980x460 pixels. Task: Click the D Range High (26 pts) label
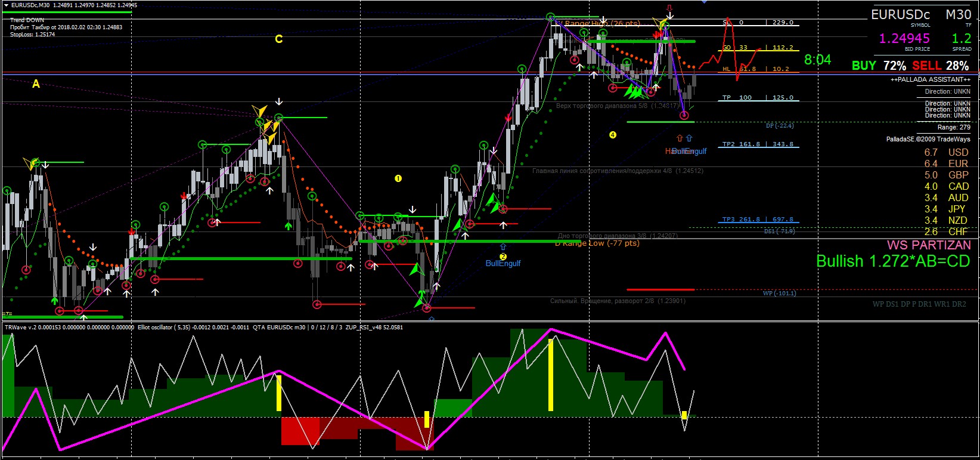coord(597,24)
